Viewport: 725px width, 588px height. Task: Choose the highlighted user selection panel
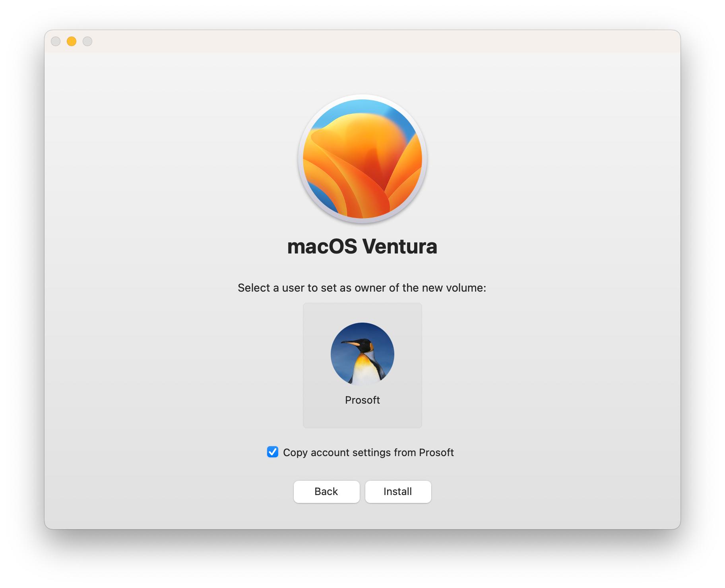point(362,364)
